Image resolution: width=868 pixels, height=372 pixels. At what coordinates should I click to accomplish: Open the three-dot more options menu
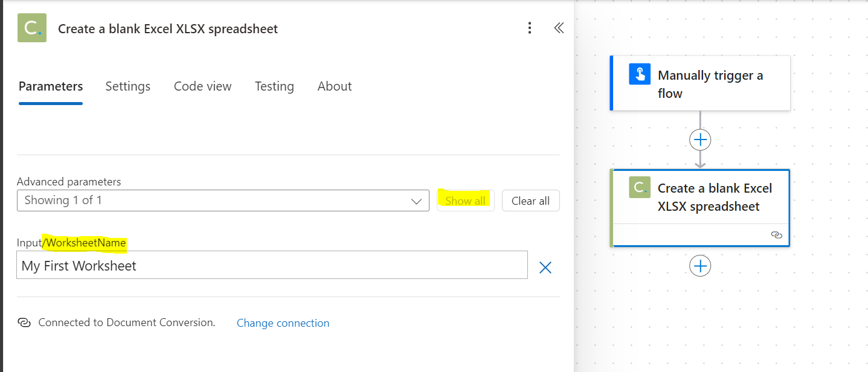530,28
